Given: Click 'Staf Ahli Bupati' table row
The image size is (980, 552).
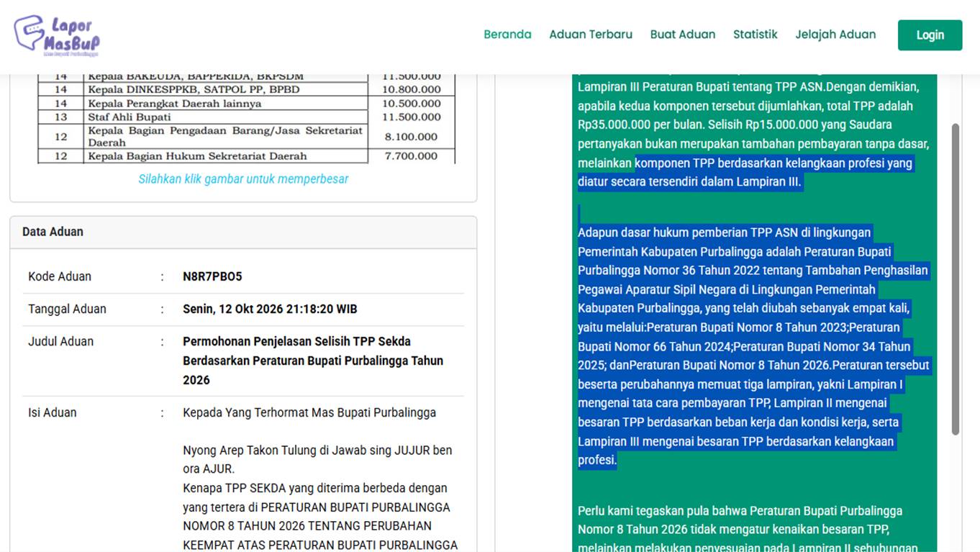Looking at the screenshot, I should pos(246,117).
